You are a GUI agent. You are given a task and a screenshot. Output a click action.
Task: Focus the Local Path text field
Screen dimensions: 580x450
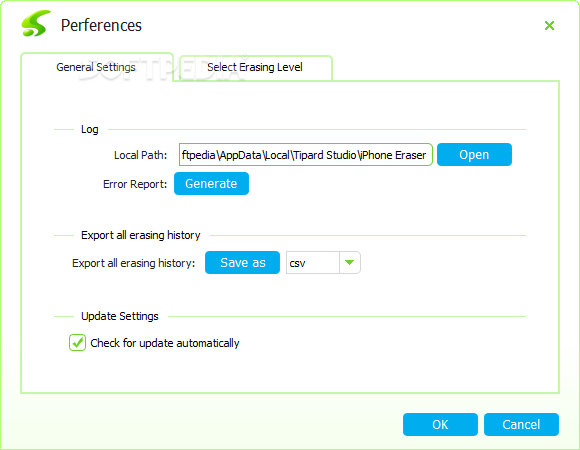(306, 155)
